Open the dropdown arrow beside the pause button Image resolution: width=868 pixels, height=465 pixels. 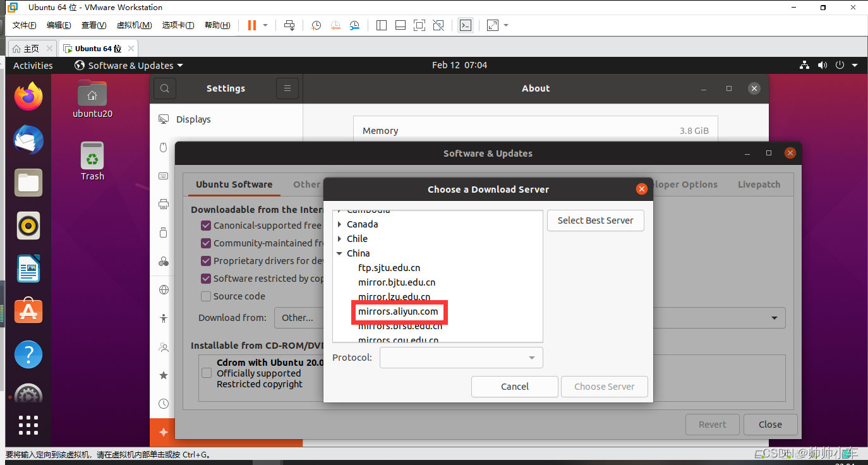click(x=265, y=25)
